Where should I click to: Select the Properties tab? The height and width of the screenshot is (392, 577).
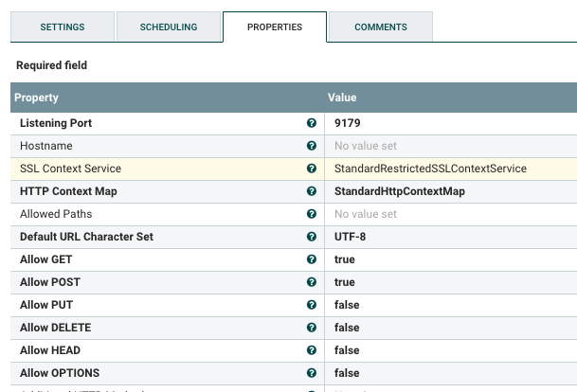click(x=275, y=27)
